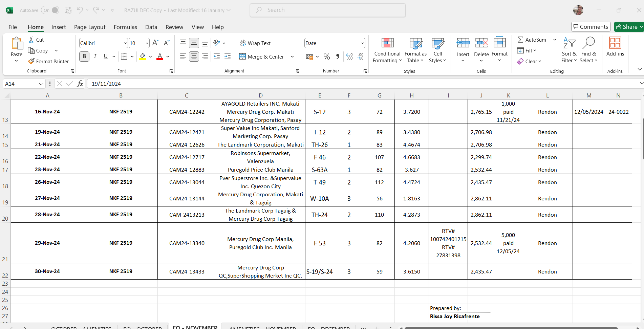Toggle Underline formatting

tap(106, 57)
